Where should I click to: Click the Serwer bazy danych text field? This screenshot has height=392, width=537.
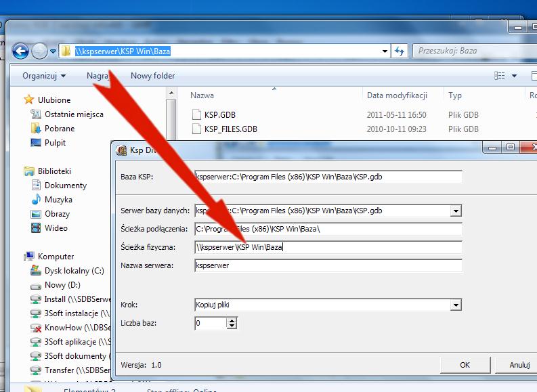click(322, 211)
